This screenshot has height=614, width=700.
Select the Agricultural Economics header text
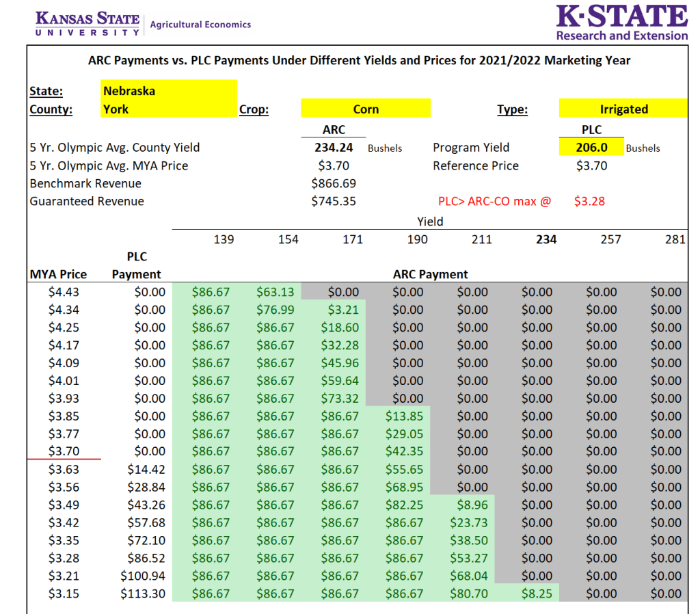200,25
